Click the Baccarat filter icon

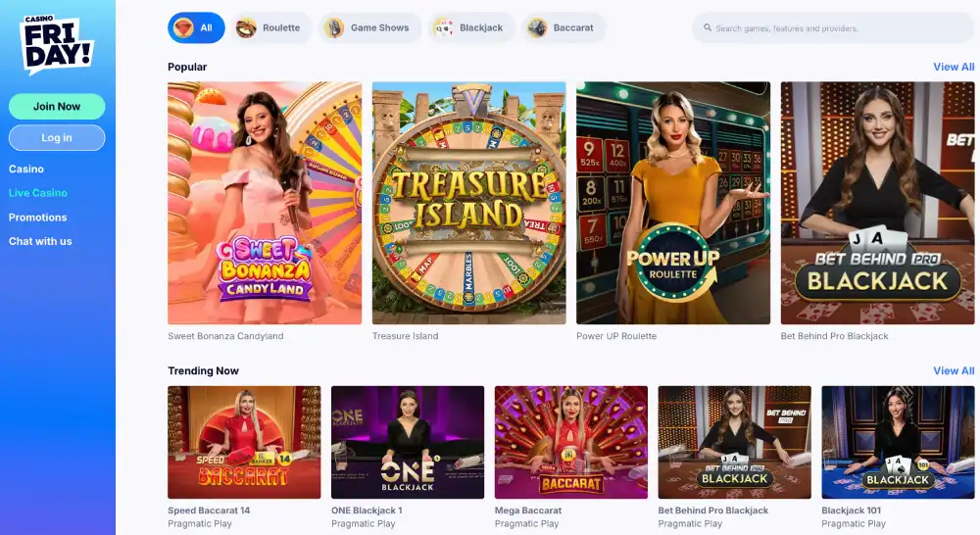click(x=537, y=28)
